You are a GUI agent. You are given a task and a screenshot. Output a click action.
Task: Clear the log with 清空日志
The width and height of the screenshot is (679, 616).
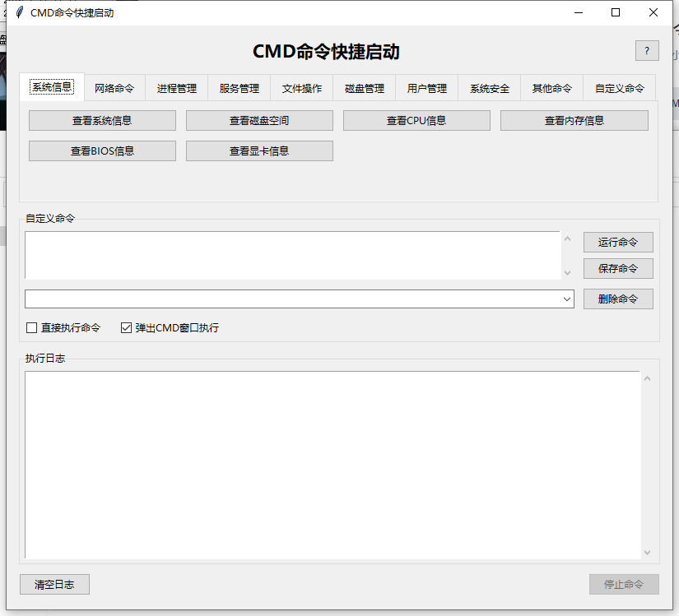[x=54, y=584]
